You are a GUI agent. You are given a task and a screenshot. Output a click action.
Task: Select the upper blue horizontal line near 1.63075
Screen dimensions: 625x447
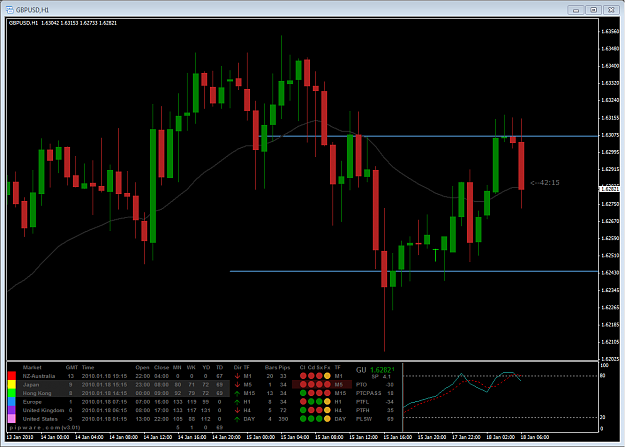tap(429, 136)
